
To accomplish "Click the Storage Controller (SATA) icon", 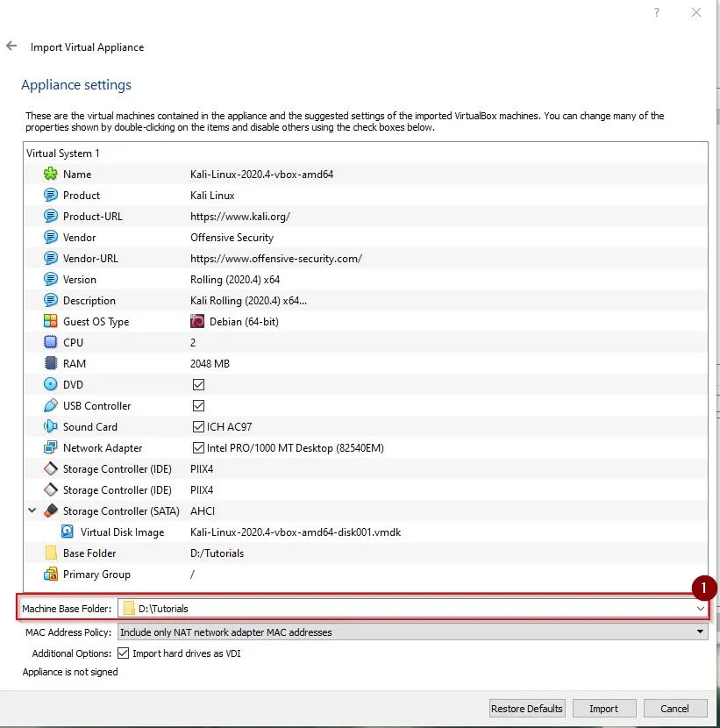I will [50, 510].
